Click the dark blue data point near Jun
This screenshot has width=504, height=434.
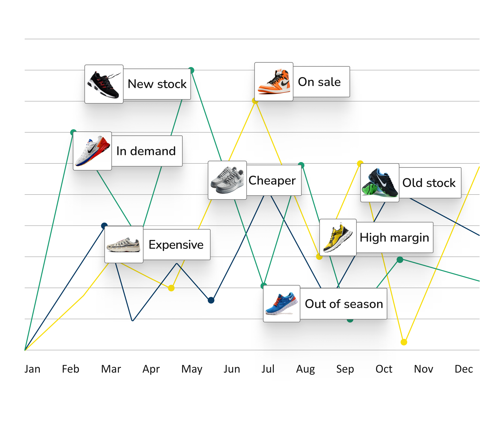point(211,300)
